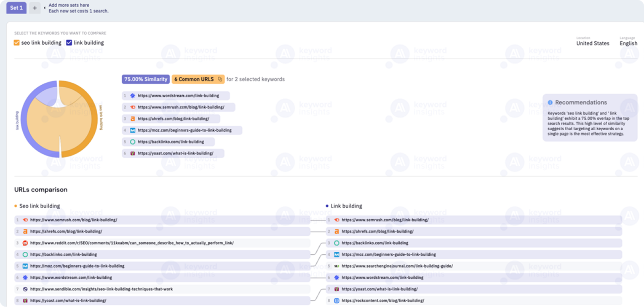The height and width of the screenshot is (307, 644).
Task: Click Semrush favicon in common URLs list
Action: pos(133,108)
